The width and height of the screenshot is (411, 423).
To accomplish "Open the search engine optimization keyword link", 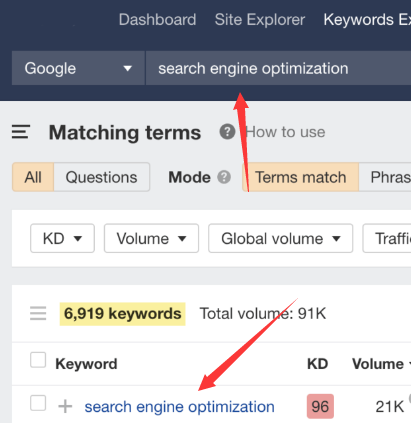I will (x=179, y=407).
